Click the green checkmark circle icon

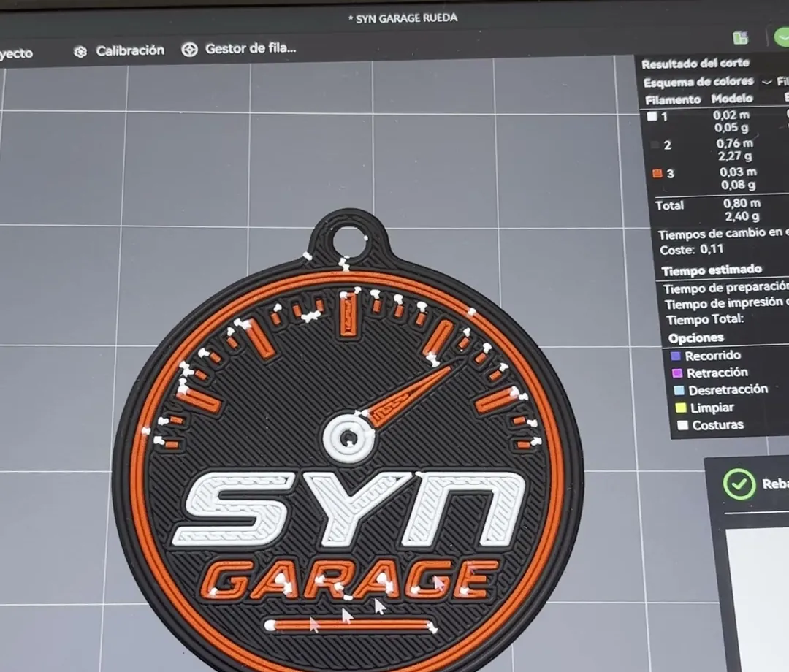[739, 484]
